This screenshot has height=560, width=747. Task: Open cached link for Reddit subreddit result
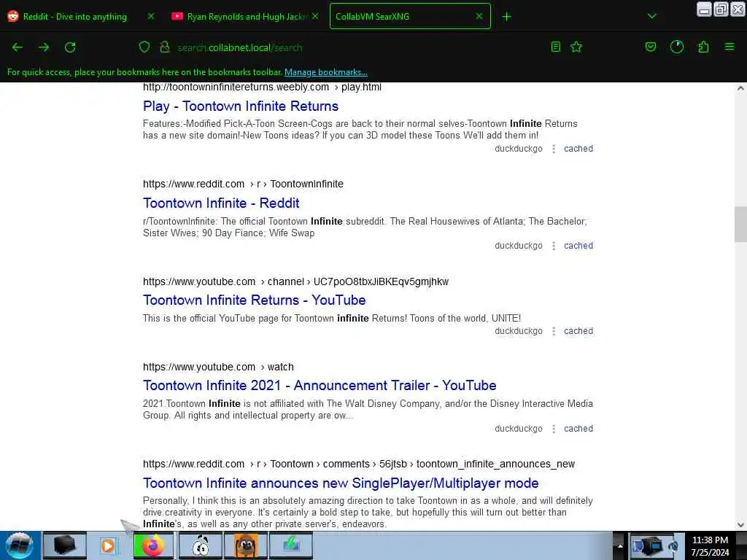578,246
